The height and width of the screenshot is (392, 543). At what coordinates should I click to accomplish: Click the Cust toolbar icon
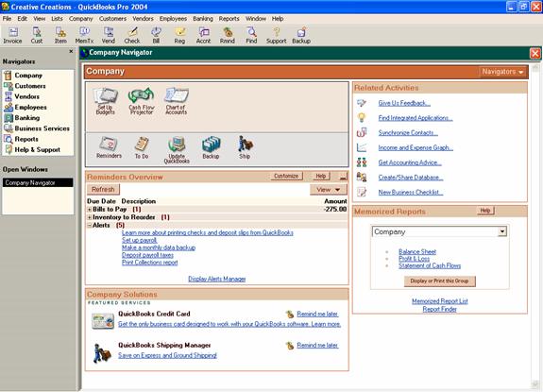click(x=37, y=35)
